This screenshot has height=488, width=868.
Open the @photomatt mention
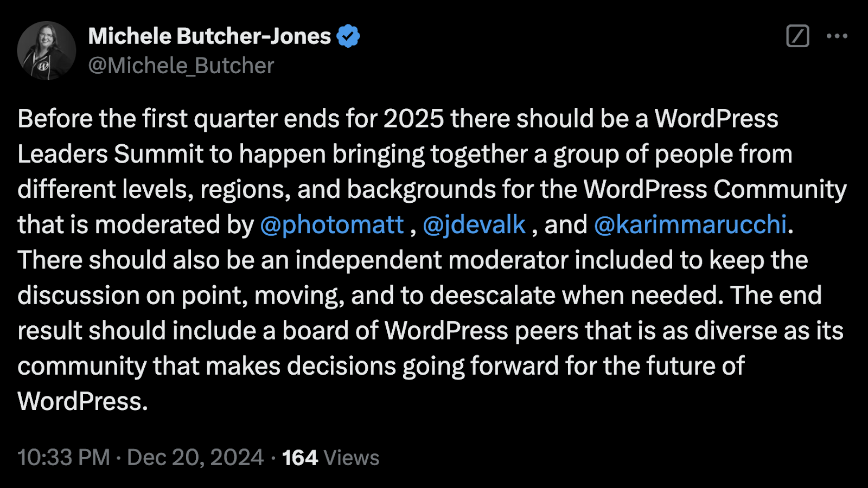[x=332, y=224]
